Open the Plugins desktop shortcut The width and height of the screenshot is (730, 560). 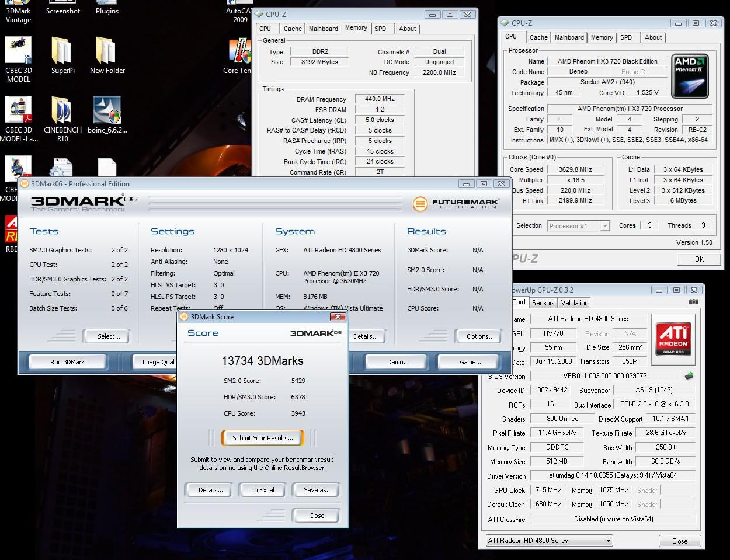107,8
